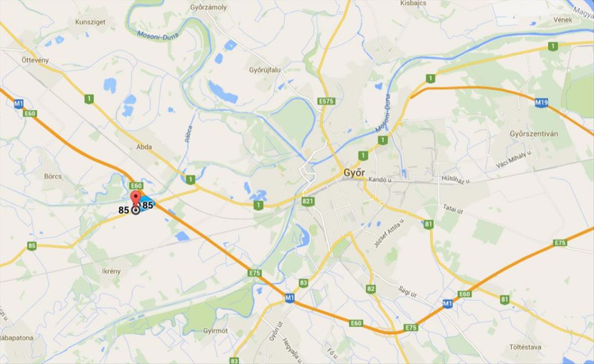Click the E575 route shield
This screenshot has width=594, height=364.
327,101
